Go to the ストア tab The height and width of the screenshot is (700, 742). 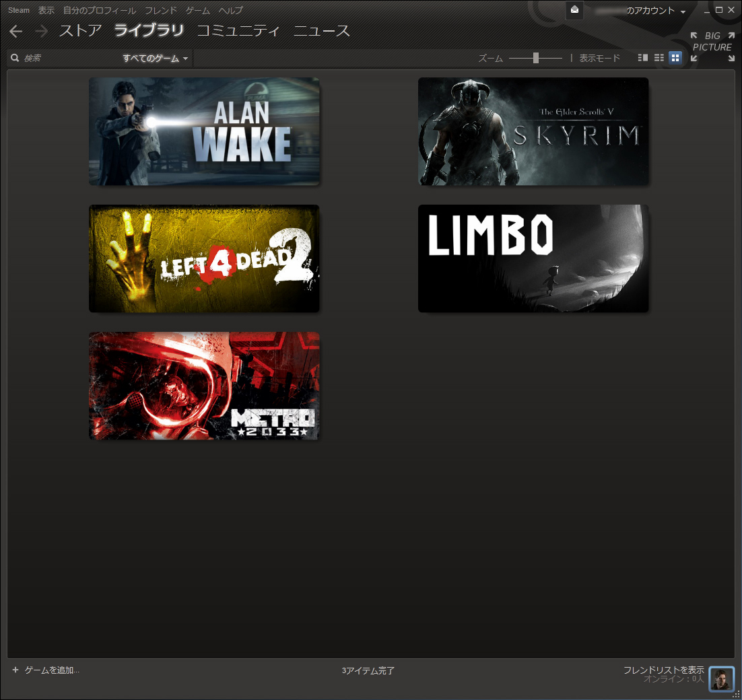click(x=80, y=31)
